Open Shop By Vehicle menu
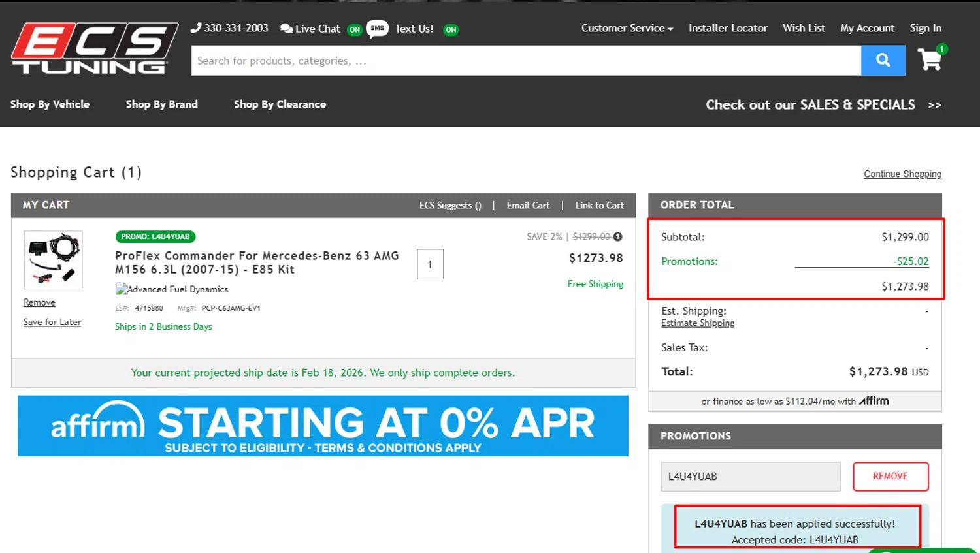Screen dimensions: 980x553 pos(50,104)
